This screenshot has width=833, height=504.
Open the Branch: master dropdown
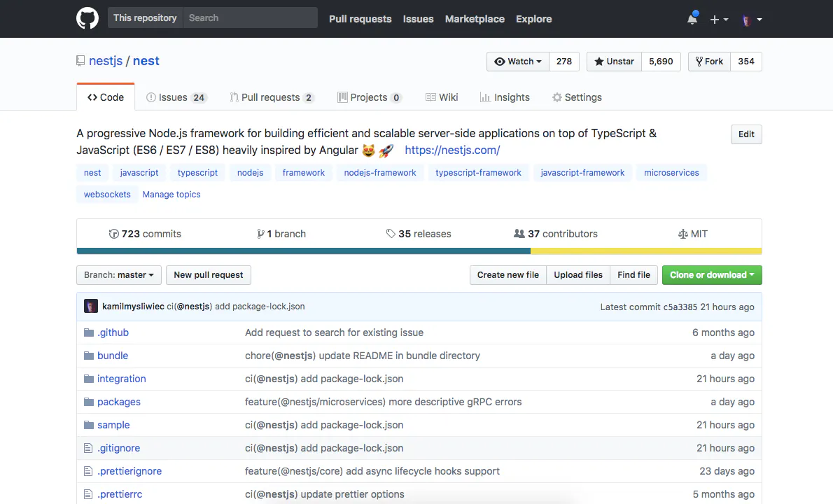click(118, 275)
